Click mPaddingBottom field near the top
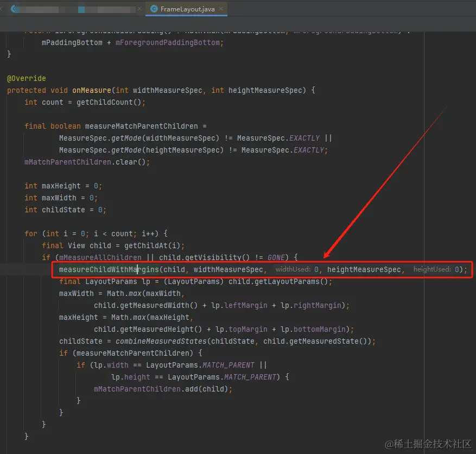 click(72, 42)
